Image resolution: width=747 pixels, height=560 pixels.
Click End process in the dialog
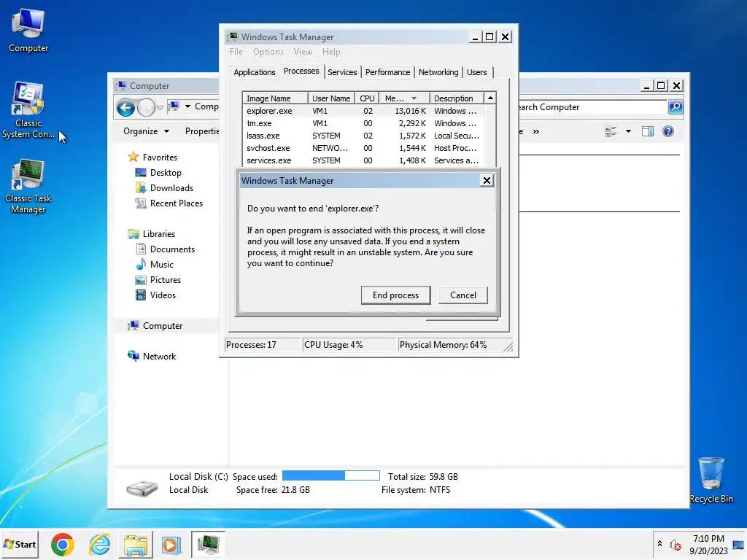(x=395, y=295)
